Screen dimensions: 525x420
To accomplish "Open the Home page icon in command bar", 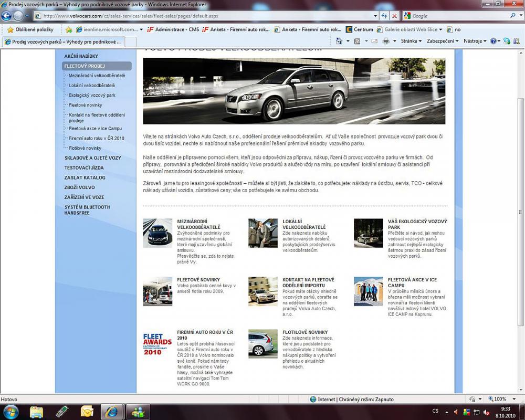I will 339,41.
